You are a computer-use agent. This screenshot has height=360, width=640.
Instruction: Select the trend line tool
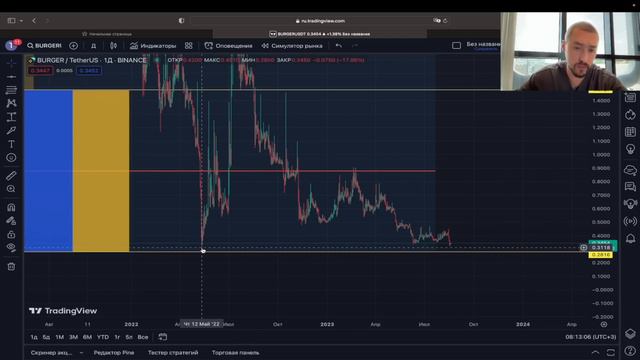click(x=11, y=76)
